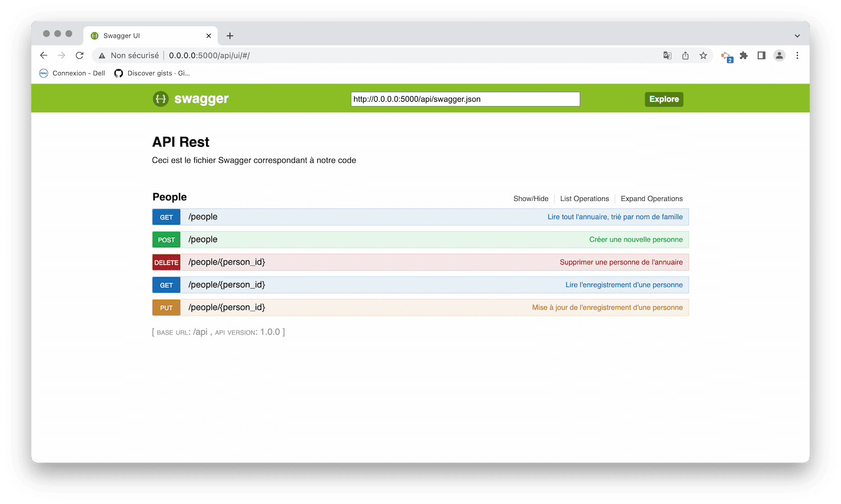This screenshot has width=841, height=504.
Task: Click the browser profile avatar icon
Action: click(779, 55)
